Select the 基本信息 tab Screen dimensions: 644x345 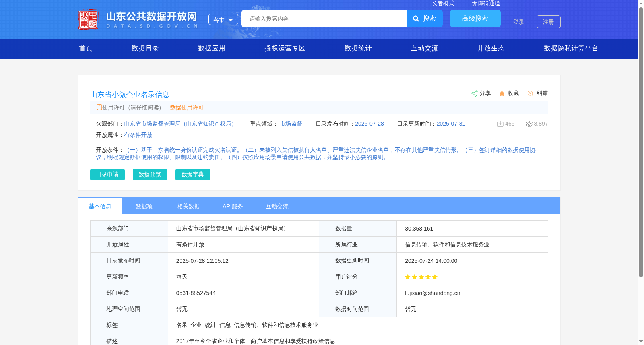[x=100, y=206]
